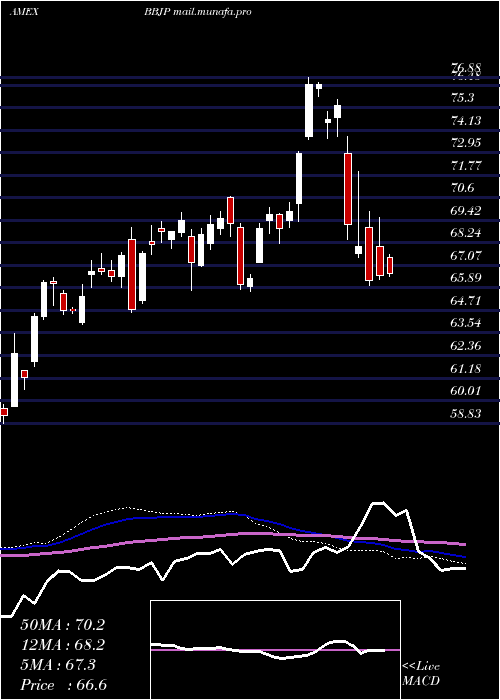Screen dimensions: 500x700
Task: Click the Price : 66.6 readout
Action: click(x=63, y=685)
